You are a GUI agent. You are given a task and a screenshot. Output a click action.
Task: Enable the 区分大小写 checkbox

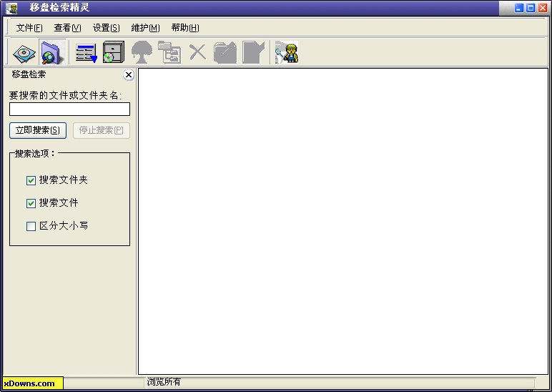pyautogui.click(x=31, y=226)
